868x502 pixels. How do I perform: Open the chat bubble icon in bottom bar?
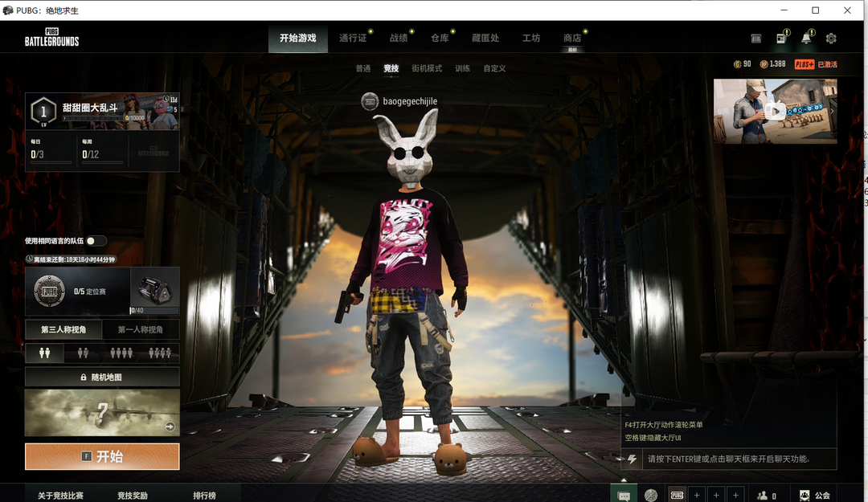click(624, 496)
